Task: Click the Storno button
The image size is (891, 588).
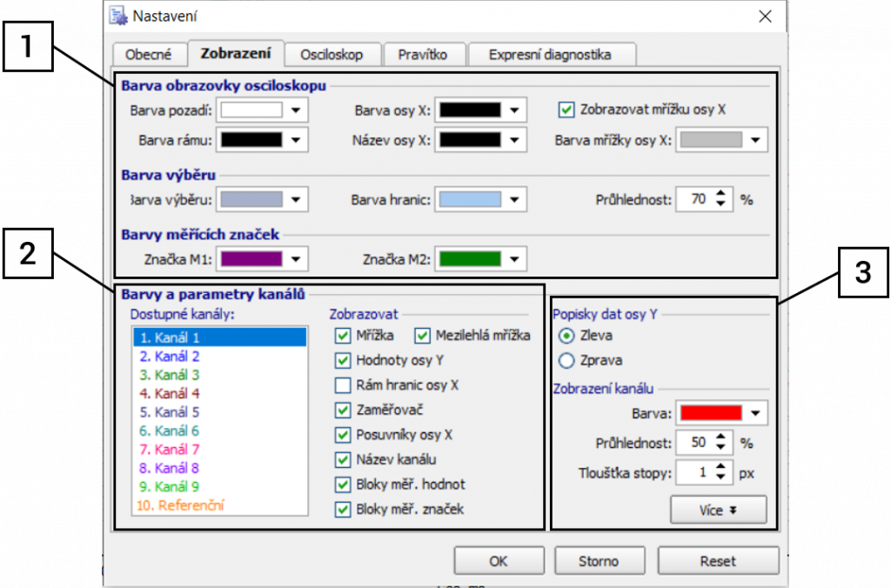Action: [599, 561]
